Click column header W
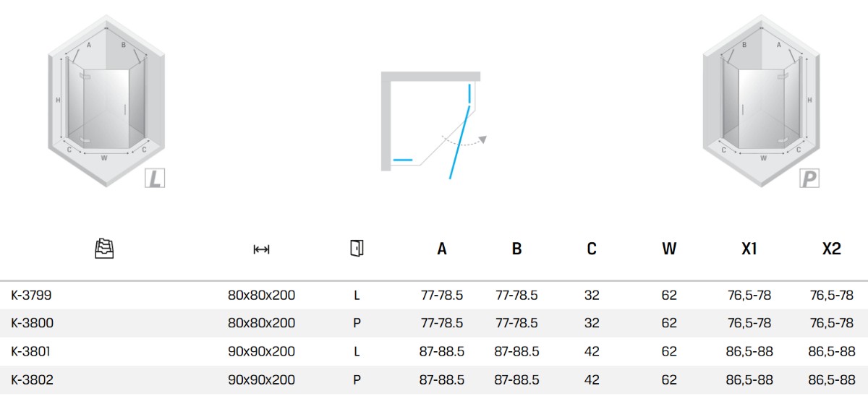This screenshot has height=404, width=868. point(669,249)
